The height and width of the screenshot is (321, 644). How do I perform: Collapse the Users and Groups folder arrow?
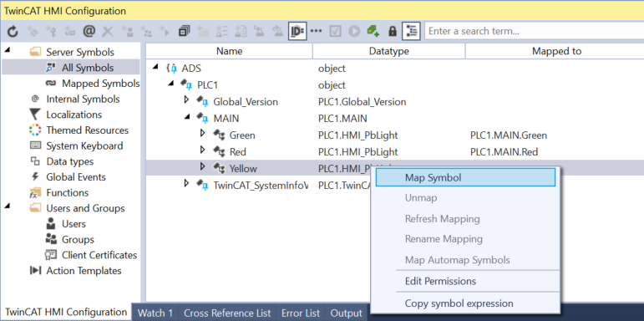[8, 206]
